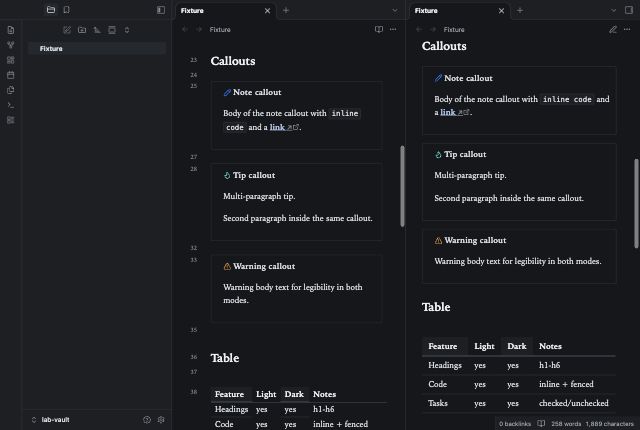Create a new folder in file explorer

click(82, 30)
